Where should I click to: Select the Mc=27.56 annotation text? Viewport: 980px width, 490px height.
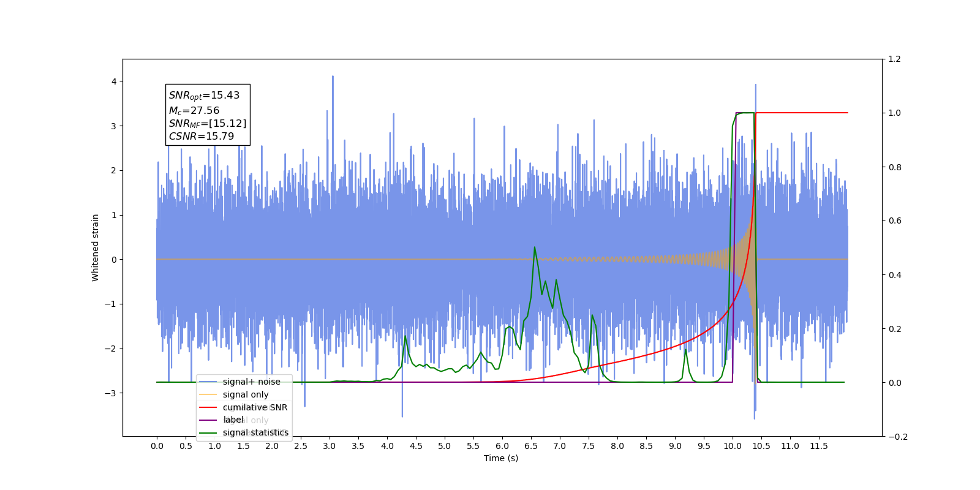[194, 111]
